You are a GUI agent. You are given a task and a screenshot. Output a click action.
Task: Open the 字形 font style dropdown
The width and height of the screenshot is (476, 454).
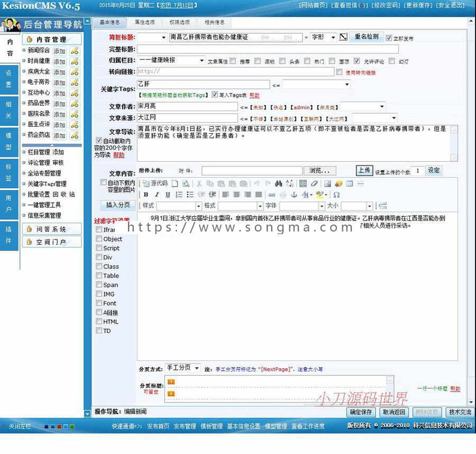tap(324, 37)
